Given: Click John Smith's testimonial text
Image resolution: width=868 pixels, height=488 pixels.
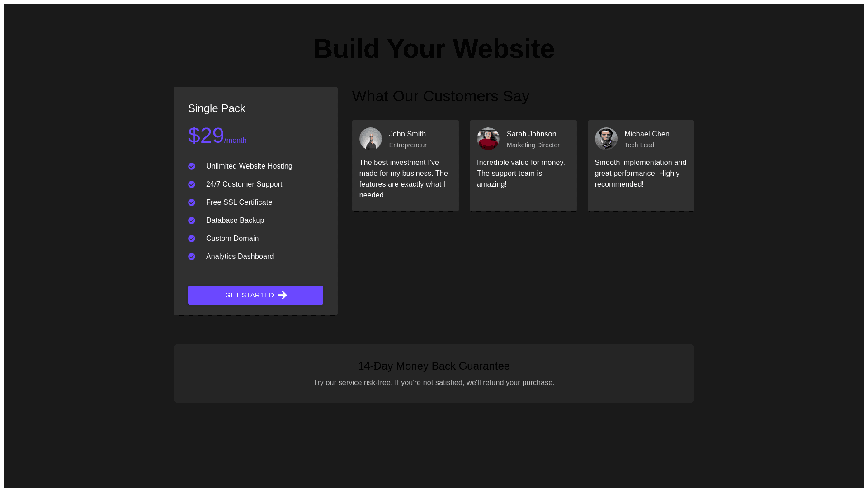Looking at the screenshot, I should [404, 179].
